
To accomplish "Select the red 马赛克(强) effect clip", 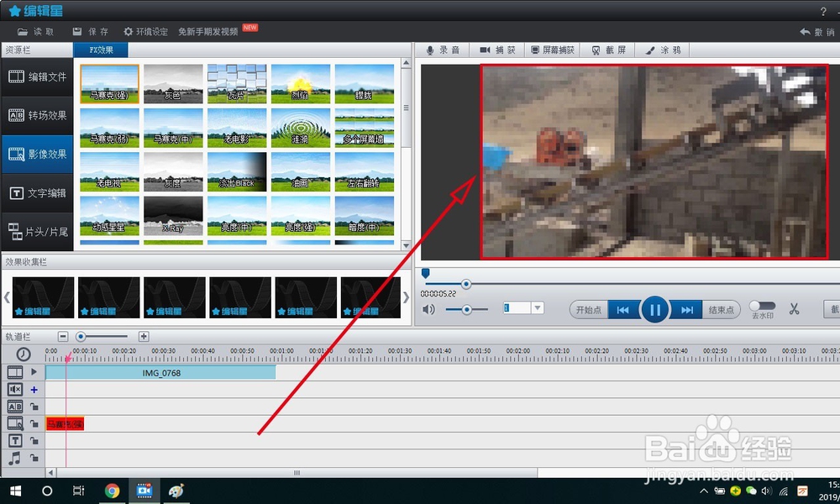I will pos(65,424).
